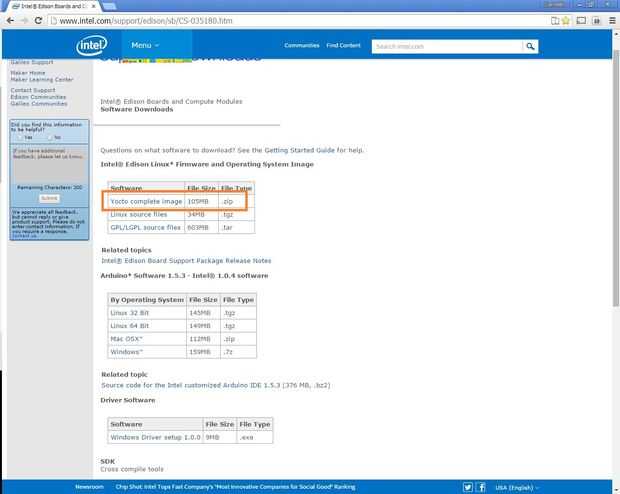The image size is (620, 494).
Task: Open Edison Board Support Package Release Notes
Action: point(186,261)
